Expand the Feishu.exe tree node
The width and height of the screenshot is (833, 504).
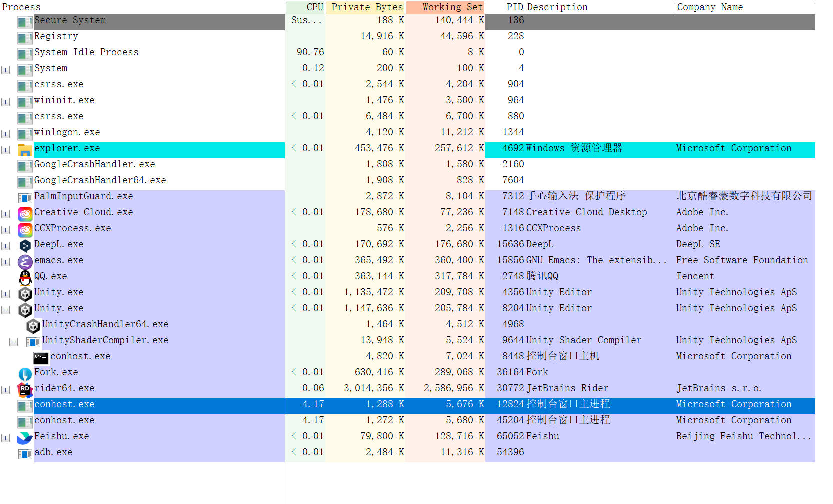tap(5, 438)
